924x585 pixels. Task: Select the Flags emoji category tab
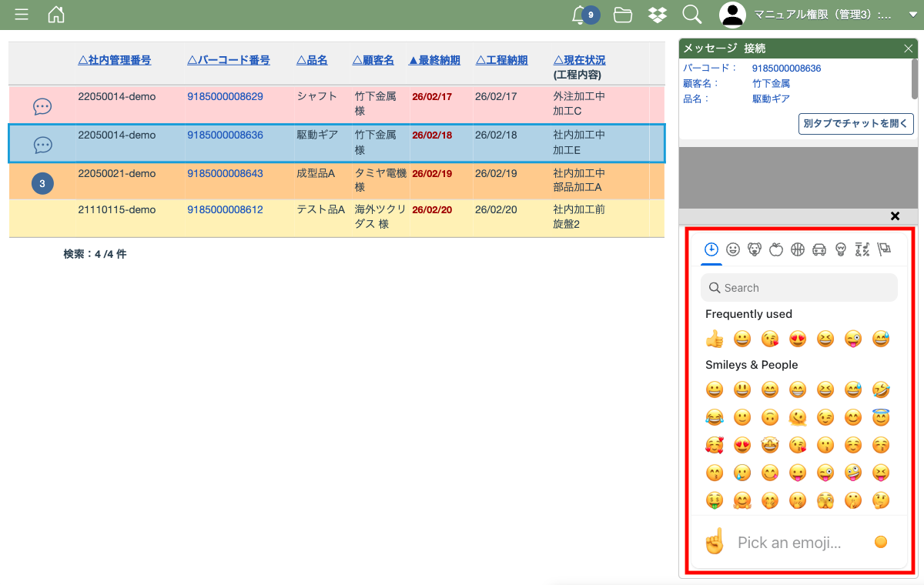(x=884, y=249)
